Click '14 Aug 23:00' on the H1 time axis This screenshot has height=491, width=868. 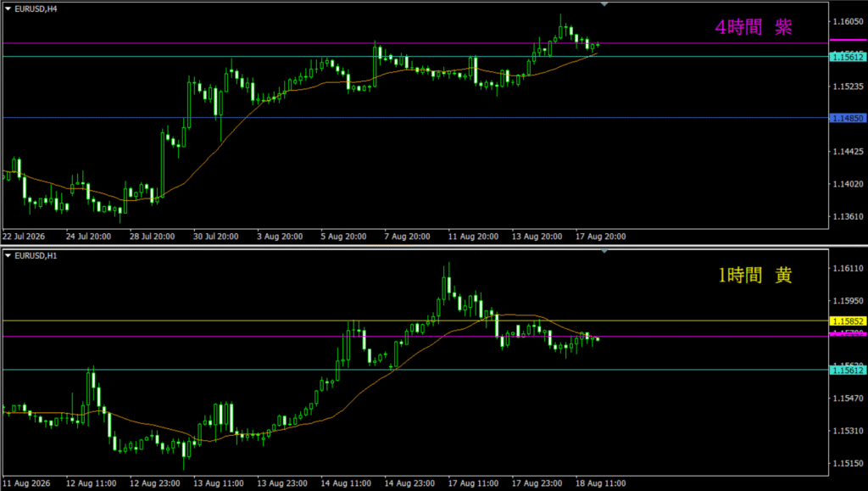pyautogui.click(x=409, y=483)
